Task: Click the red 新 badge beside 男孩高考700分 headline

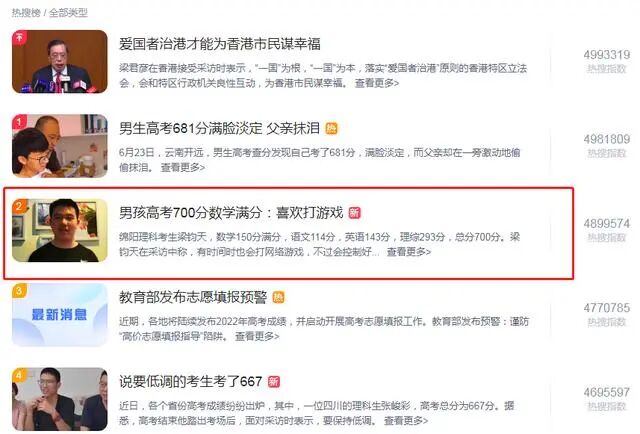Action: coord(354,213)
